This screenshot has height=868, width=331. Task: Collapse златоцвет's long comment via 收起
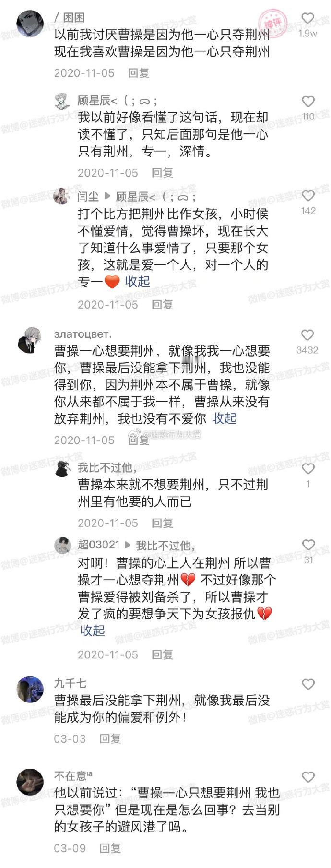pyautogui.click(x=224, y=418)
